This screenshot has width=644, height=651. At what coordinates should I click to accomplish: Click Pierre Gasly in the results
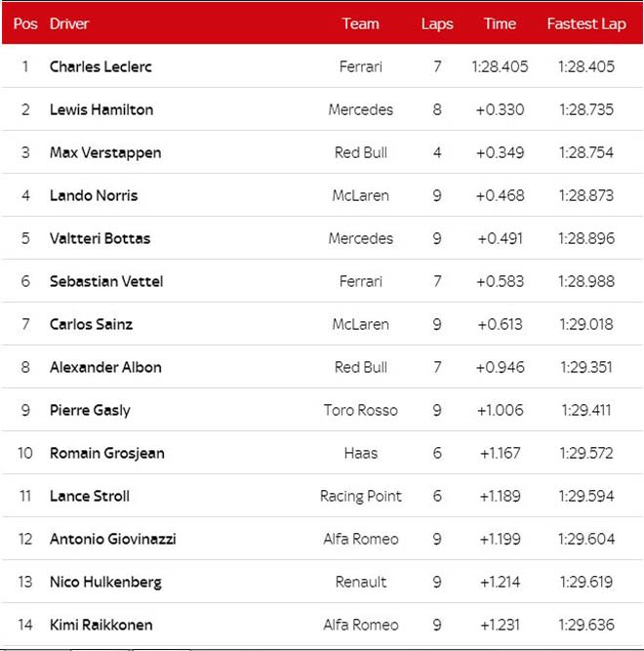tap(90, 411)
